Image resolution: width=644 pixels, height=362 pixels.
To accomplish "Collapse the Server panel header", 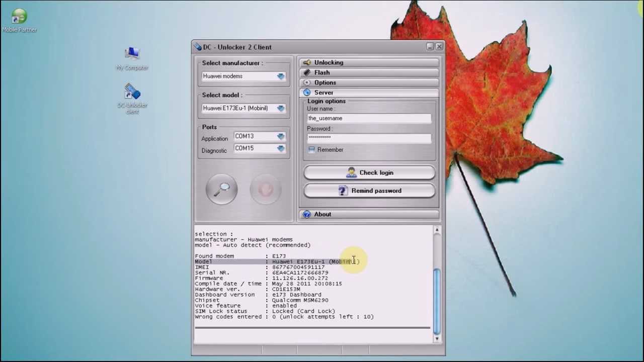I will coord(369,93).
